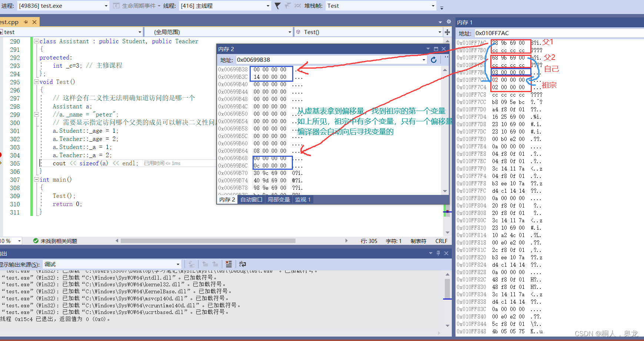This screenshot has height=341, width=644.
Task: Open editor window settings gear icon
Action: coord(448,22)
